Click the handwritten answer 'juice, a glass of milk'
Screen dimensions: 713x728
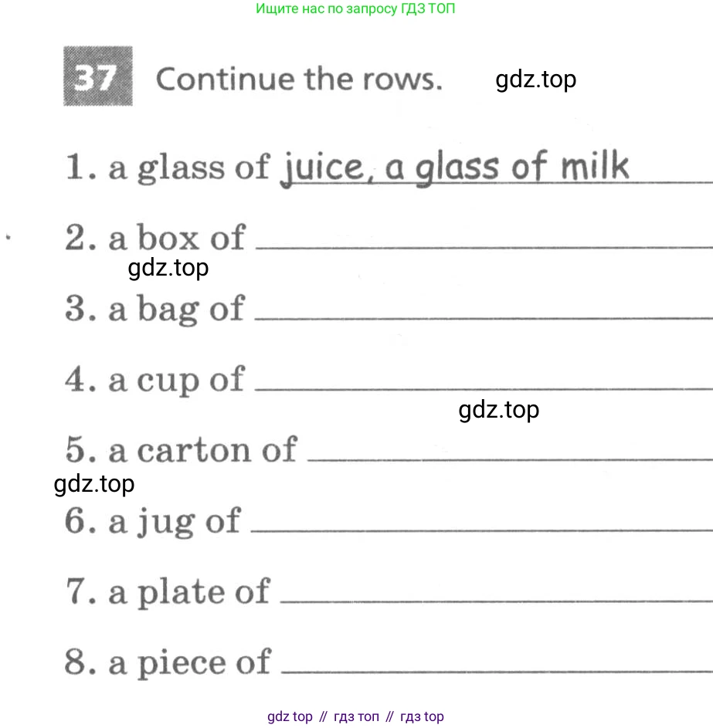pos(454,168)
